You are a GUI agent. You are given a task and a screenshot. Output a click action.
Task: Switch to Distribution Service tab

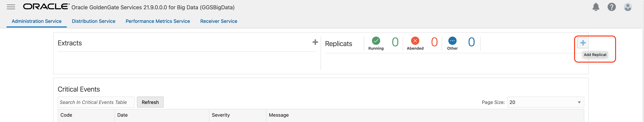pos(94,21)
